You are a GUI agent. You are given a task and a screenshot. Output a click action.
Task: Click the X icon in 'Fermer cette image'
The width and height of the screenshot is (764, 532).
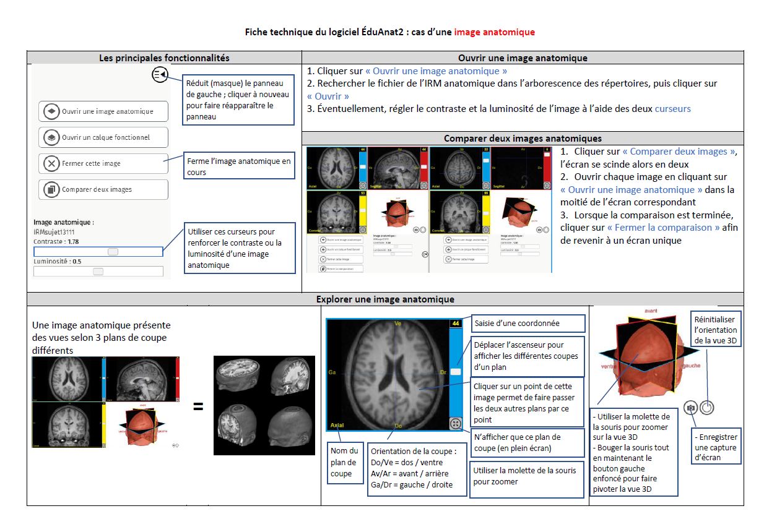pyautogui.click(x=51, y=164)
